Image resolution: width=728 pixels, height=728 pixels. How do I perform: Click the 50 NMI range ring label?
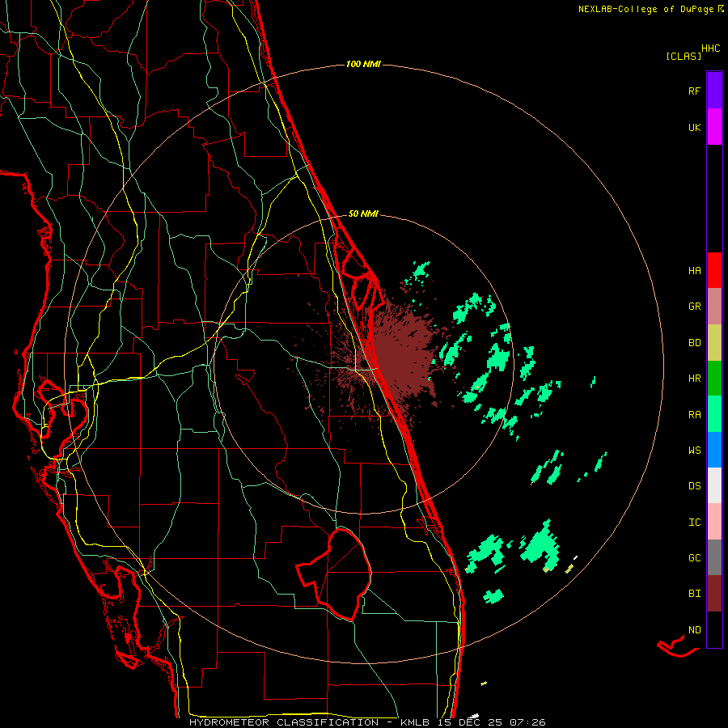coord(363,214)
